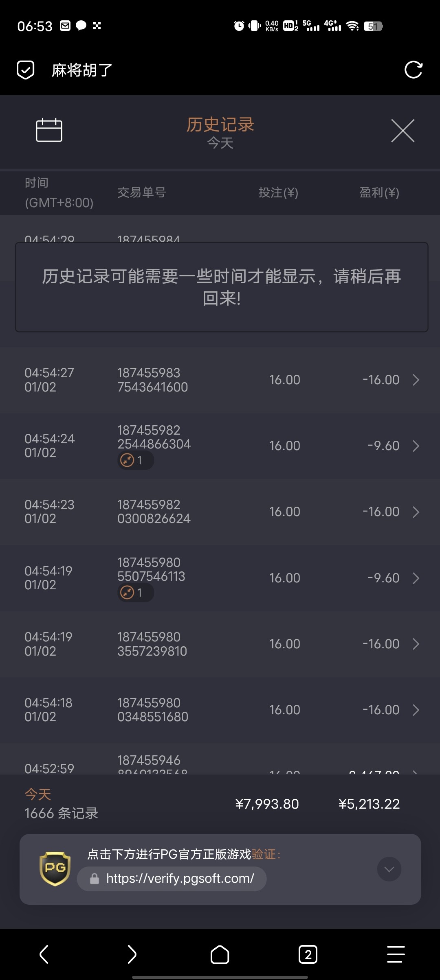Open the calendar date picker icon
Image resolution: width=440 pixels, height=980 pixels.
49,130
